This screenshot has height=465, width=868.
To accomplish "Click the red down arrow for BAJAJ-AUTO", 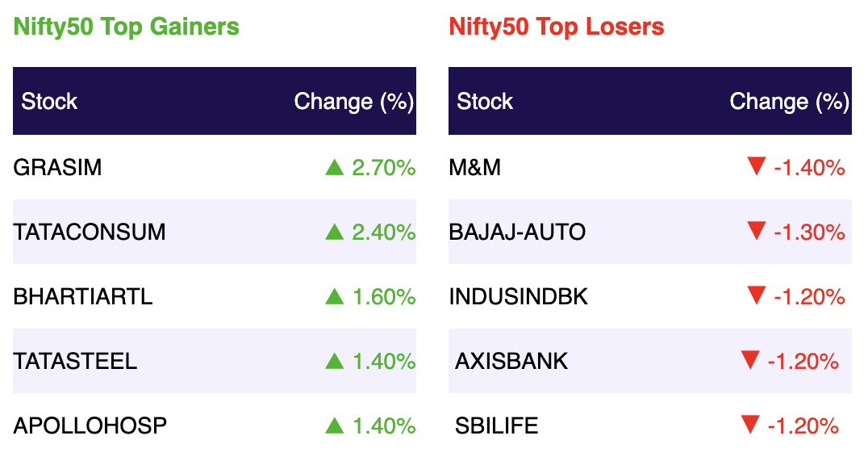I will tap(756, 231).
